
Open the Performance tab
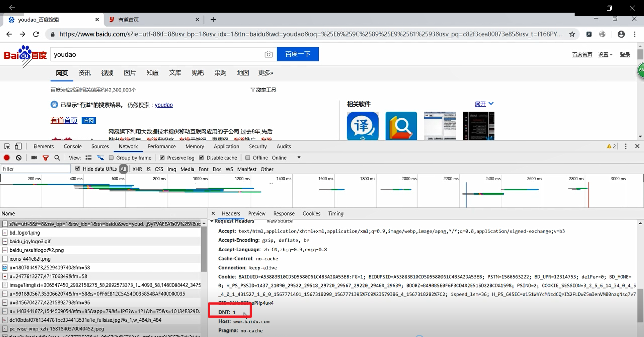[x=162, y=146]
